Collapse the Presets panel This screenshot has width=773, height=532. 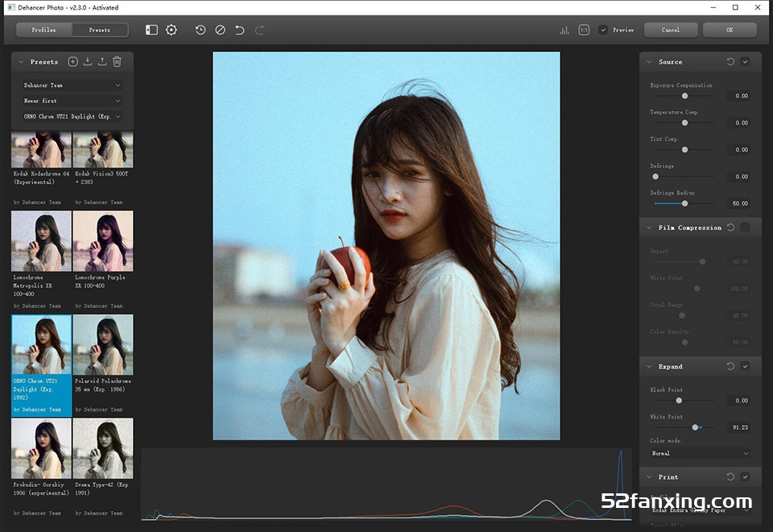(21, 62)
